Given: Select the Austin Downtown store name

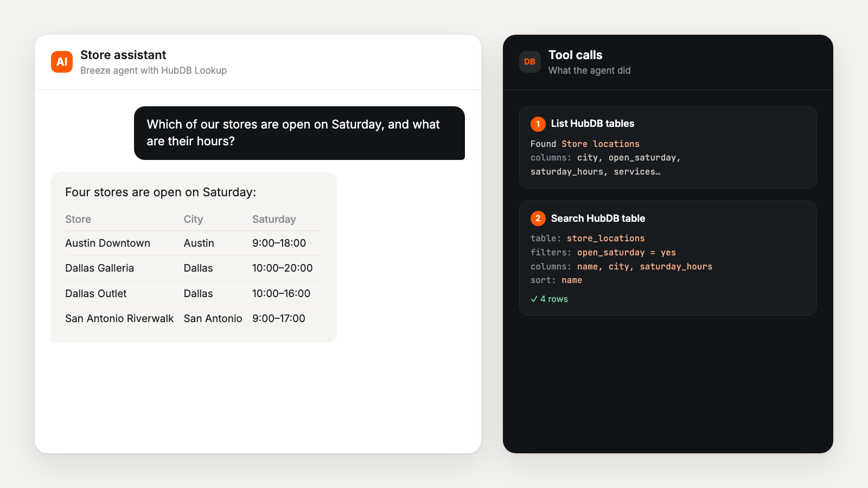Looking at the screenshot, I should coord(107,243).
